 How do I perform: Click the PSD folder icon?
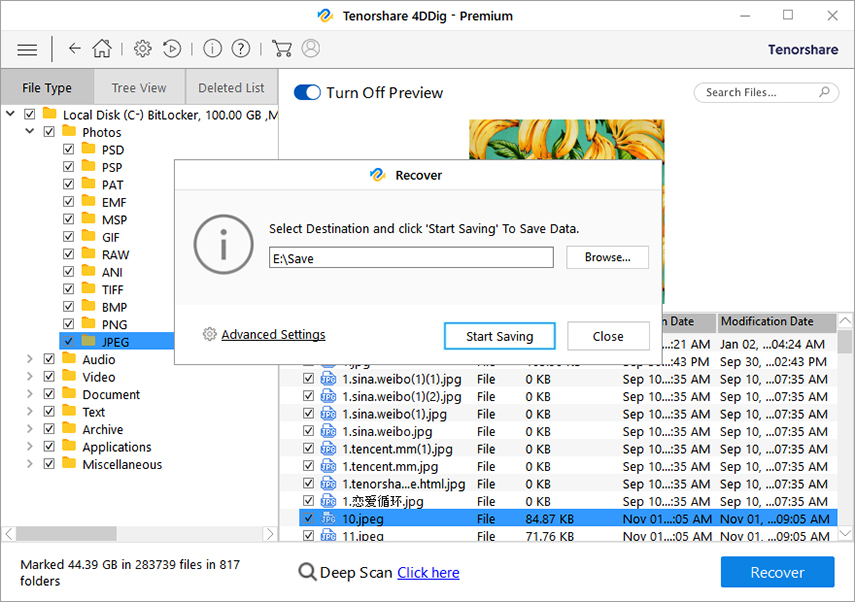pyautogui.click(x=88, y=149)
